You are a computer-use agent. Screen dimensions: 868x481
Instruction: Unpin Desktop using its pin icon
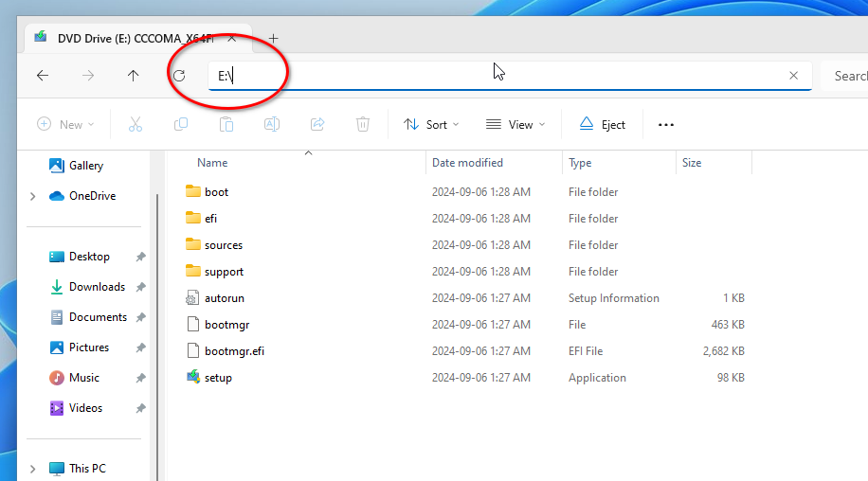140,257
